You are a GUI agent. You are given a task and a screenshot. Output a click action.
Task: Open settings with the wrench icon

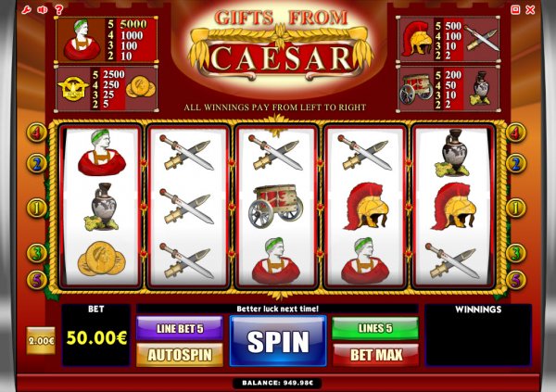pyautogui.click(x=27, y=9)
